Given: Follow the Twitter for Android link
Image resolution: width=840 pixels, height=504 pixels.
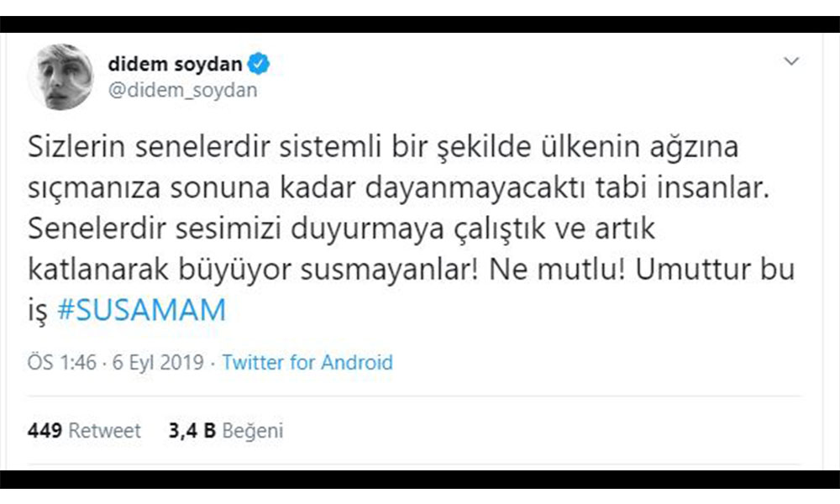Looking at the screenshot, I should pos(307,363).
